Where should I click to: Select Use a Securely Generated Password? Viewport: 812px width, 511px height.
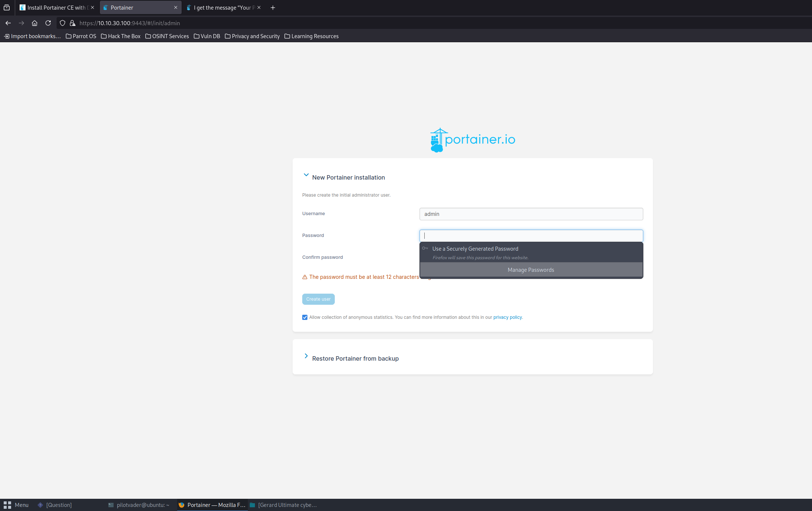pyautogui.click(x=475, y=249)
